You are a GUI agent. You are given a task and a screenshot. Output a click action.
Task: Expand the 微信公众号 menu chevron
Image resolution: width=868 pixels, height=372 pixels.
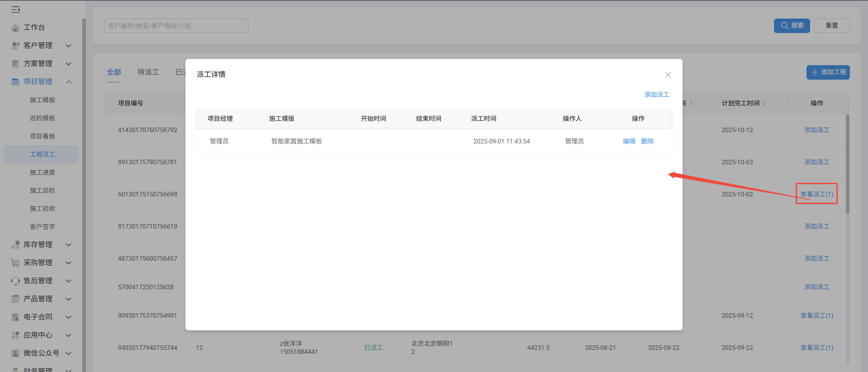[x=69, y=353]
